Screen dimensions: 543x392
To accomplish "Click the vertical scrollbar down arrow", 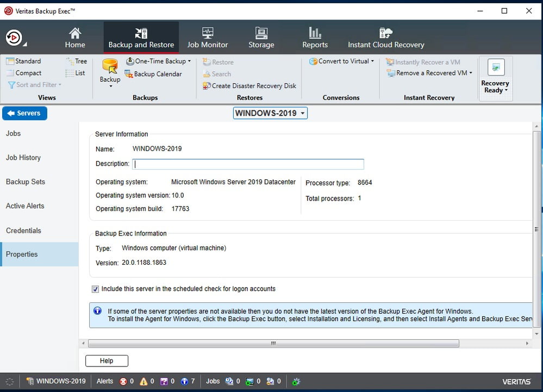I will pyautogui.click(x=536, y=334).
